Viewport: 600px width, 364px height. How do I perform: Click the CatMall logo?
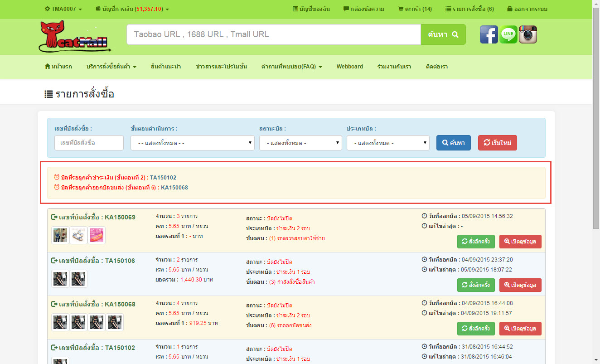(74, 36)
